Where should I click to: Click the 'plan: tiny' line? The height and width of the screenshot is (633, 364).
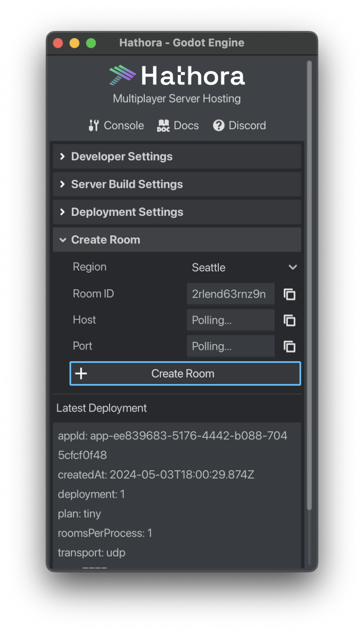pos(79,514)
